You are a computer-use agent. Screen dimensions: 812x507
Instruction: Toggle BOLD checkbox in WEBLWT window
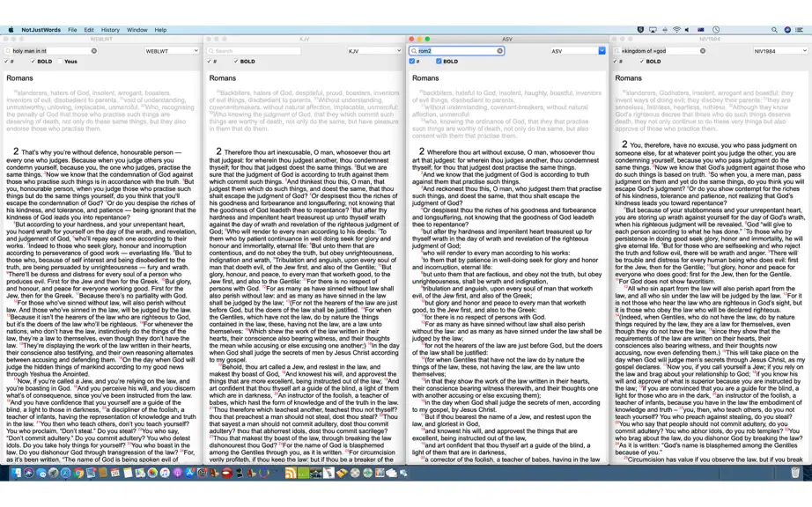coord(33,62)
